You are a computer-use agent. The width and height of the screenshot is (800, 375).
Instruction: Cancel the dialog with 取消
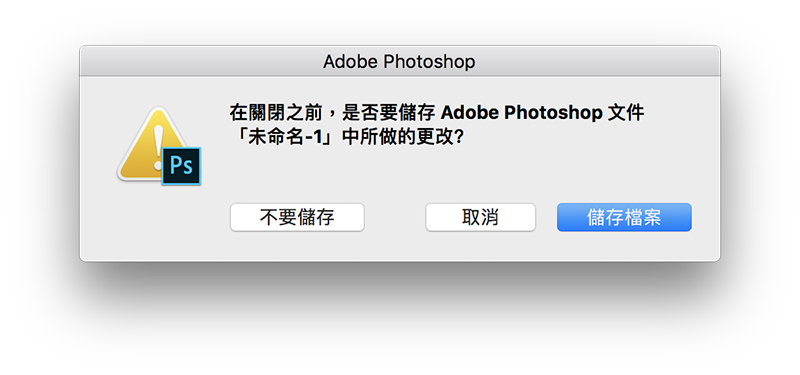[x=481, y=217]
